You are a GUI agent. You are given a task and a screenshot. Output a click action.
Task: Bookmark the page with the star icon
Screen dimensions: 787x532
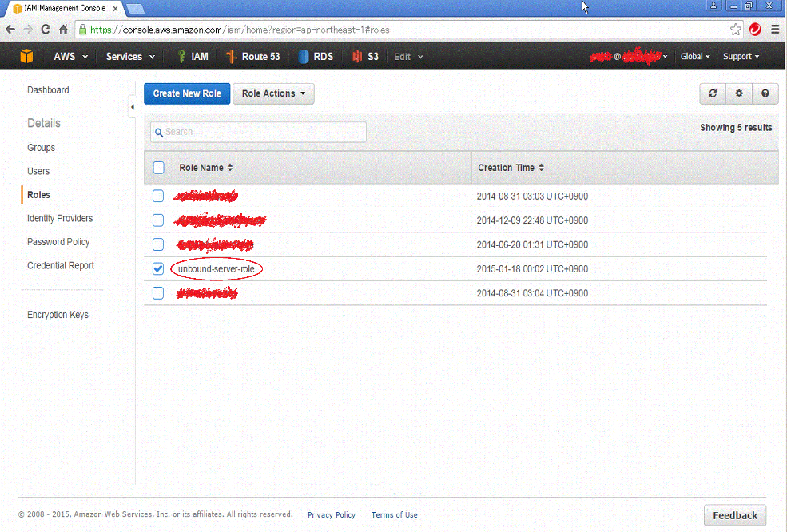point(735,29)
